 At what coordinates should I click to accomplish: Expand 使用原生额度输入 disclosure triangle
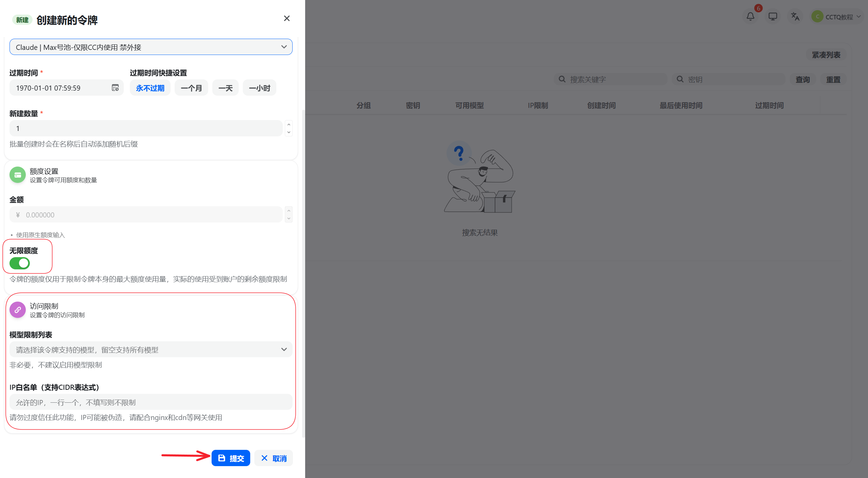[12, 235]
